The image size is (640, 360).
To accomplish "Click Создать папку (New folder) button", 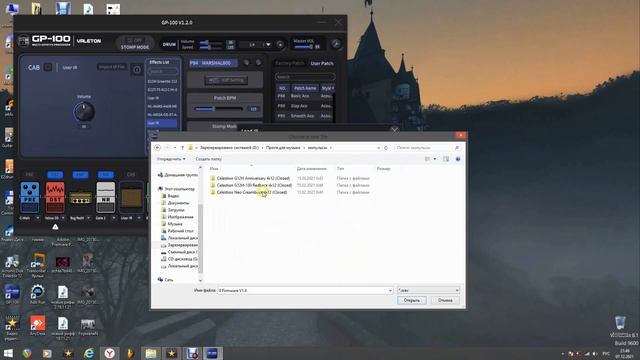I will [209, 159].
